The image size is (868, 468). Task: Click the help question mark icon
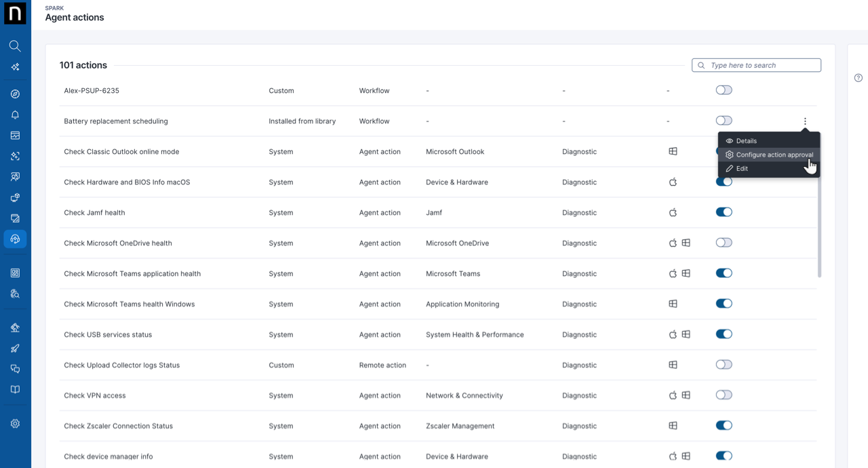(x=859, y=78)
